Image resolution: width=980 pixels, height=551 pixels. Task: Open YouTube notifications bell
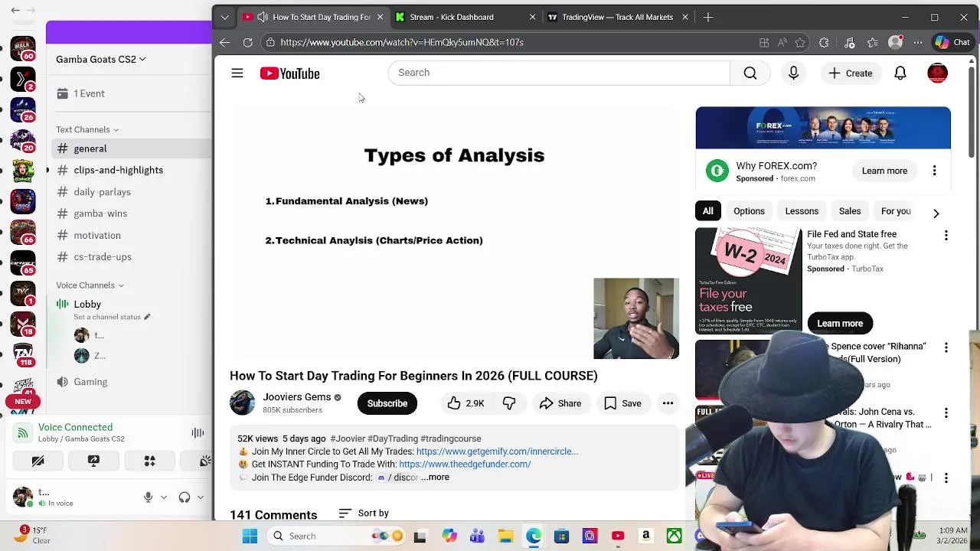[x=900, y=73]
